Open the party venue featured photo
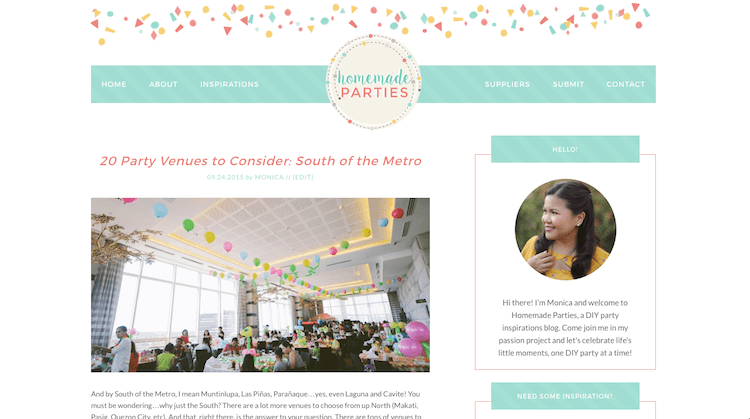 (x=260, y=285)
